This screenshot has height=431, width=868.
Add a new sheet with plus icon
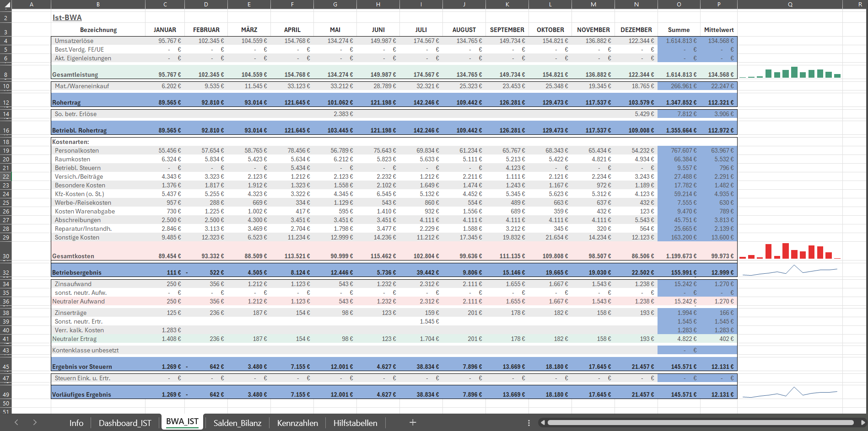click(x=413, y=423)
